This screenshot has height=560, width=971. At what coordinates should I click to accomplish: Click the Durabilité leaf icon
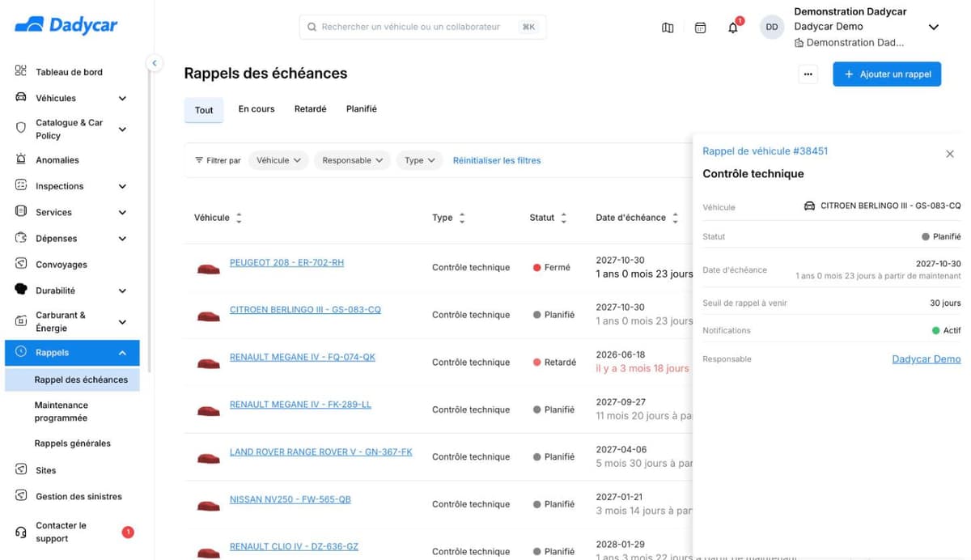coord(21,290)
